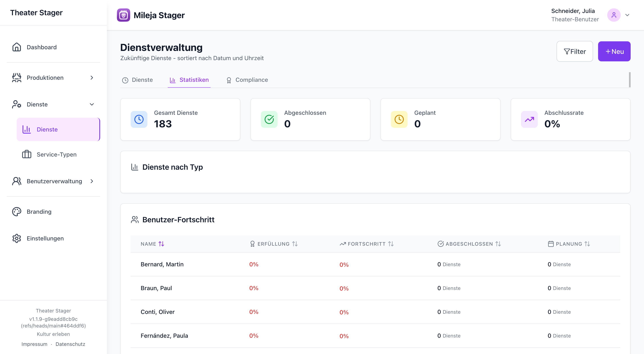Click the Service-Typen briefcase icon

(x=27, y=154)
